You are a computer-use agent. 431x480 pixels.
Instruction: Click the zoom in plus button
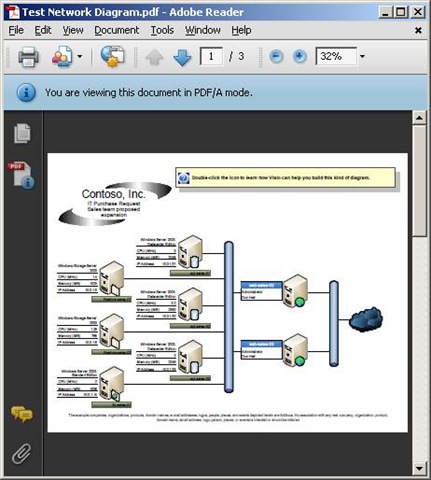299,56
